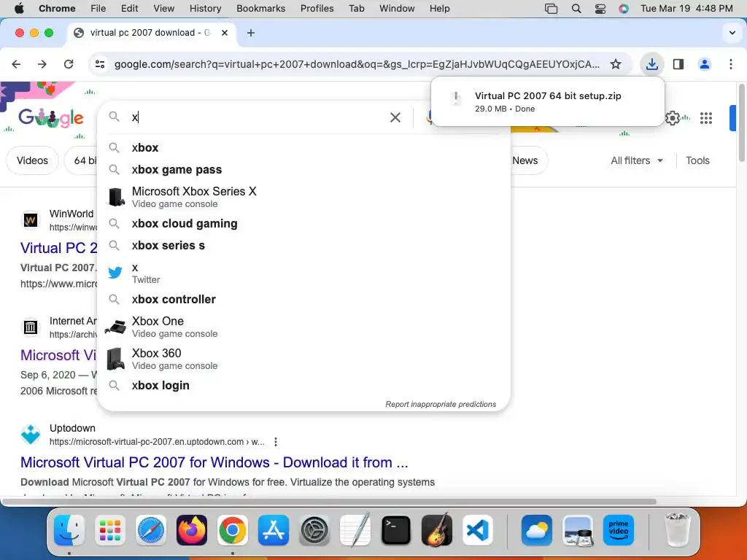Select the Xbox 360 suggestion
Screen dimensions: 747x560
303,359
